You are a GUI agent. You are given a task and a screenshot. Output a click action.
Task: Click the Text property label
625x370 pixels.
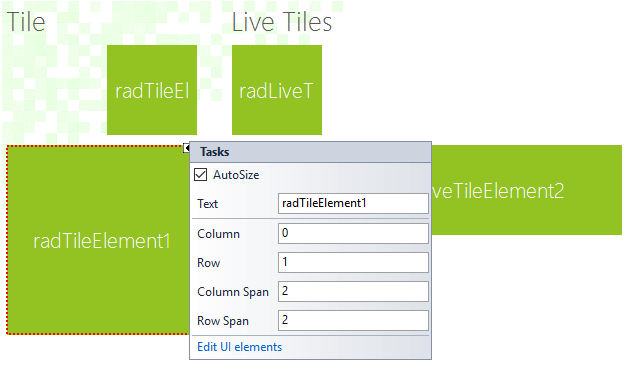pyautogui.click(x=207, y=204)
